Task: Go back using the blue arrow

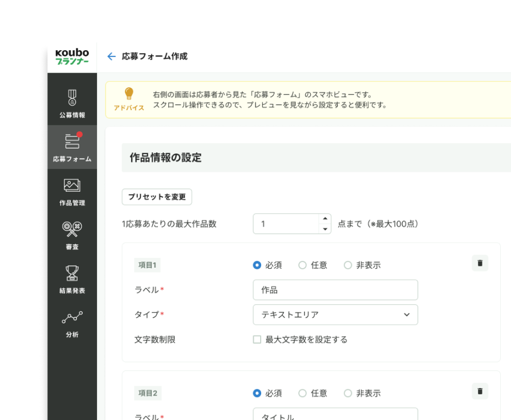Action: coord(112,56)
